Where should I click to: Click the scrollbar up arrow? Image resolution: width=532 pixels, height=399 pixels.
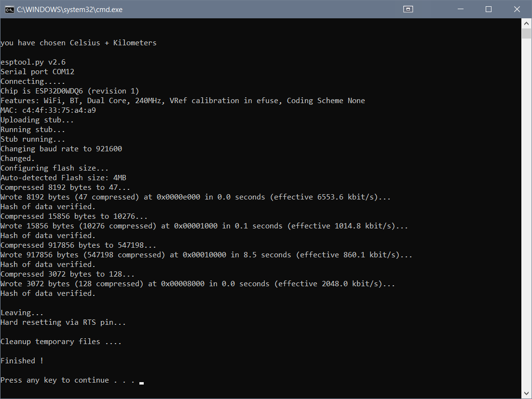pyautogui.click(x=526, y=23)
